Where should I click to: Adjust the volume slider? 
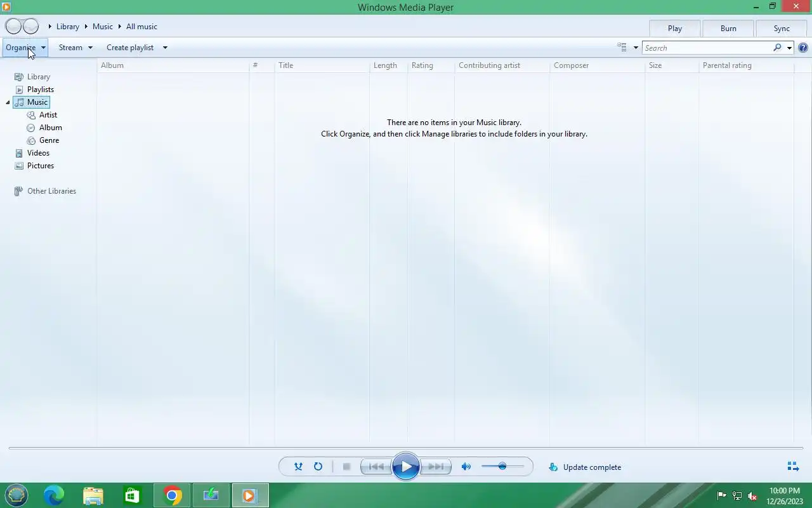502,467
